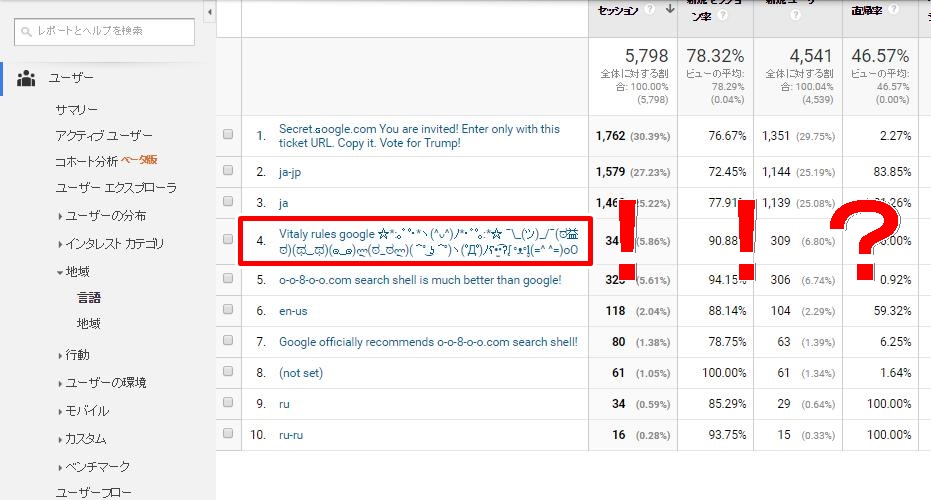Open the ja-jp language link
Screen dimensions: 931x500
(290, 172)
